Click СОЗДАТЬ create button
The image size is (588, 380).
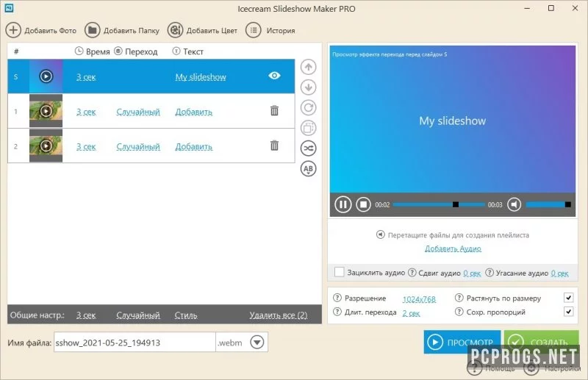[541, 342]
